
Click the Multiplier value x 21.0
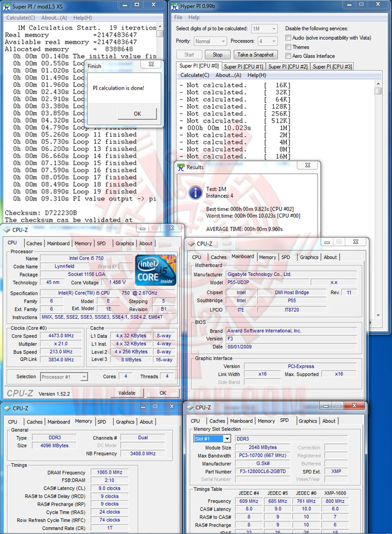pyautogui.click(x=61, y=344)
